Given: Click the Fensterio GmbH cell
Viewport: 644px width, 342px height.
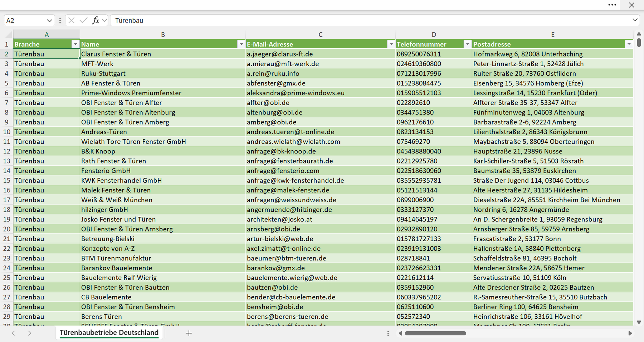Looking at the screenshot, I should coord(163,171).
